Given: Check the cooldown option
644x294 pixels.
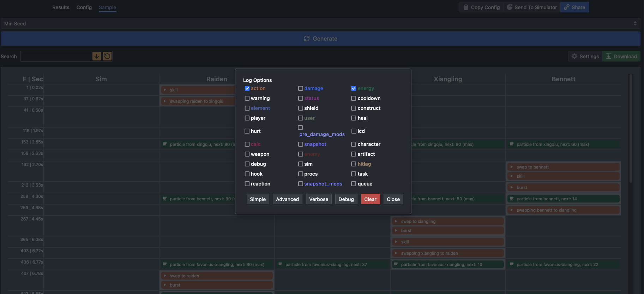Looking at the screenshot, I should coord(354,98).
